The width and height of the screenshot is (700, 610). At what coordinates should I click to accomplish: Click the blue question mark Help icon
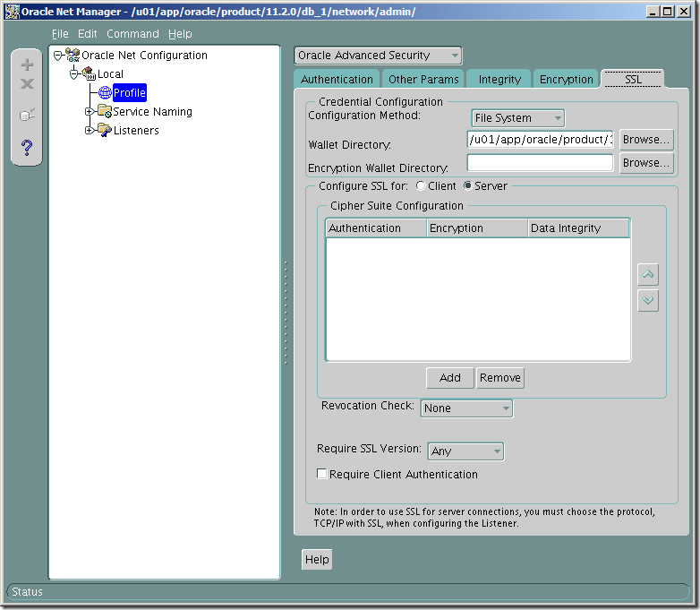pyautogui.click(x=27, y=148)
